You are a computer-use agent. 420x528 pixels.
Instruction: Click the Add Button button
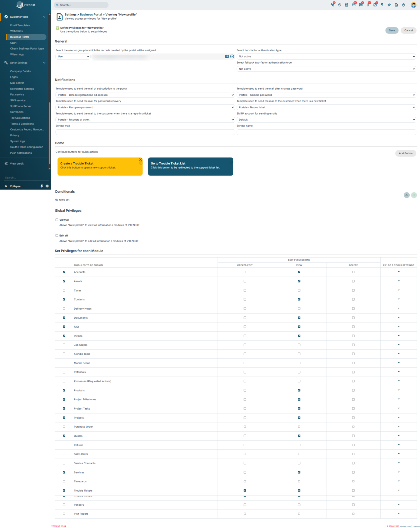(x=405, y=153)
